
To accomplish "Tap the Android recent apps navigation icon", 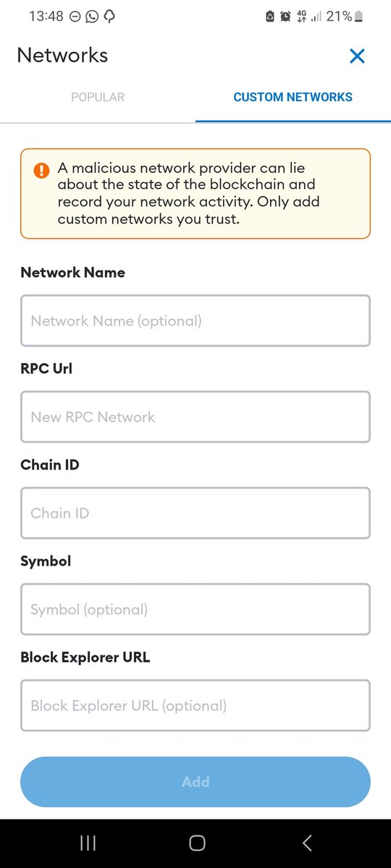I will point(88,843).
